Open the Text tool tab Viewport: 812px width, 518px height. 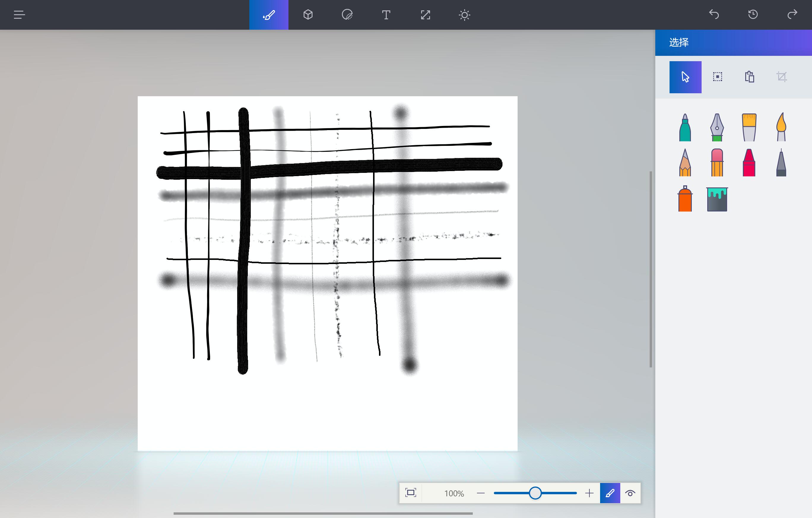coord(386,15)
